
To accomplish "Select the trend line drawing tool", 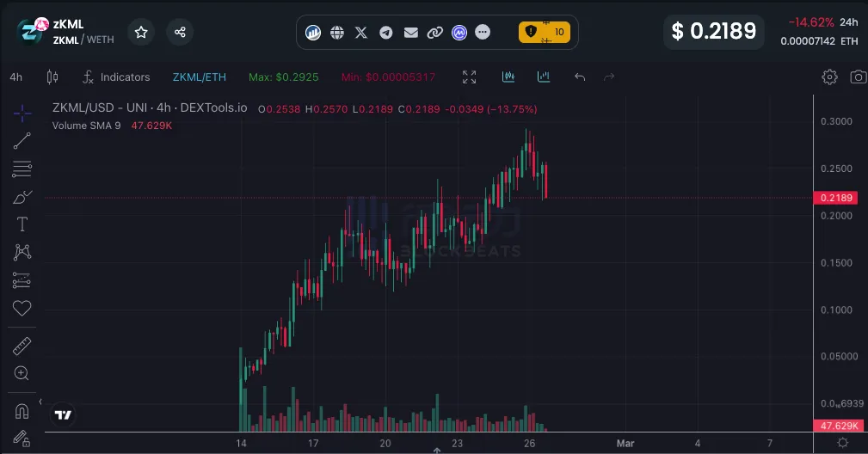I will tap(22, 141).
